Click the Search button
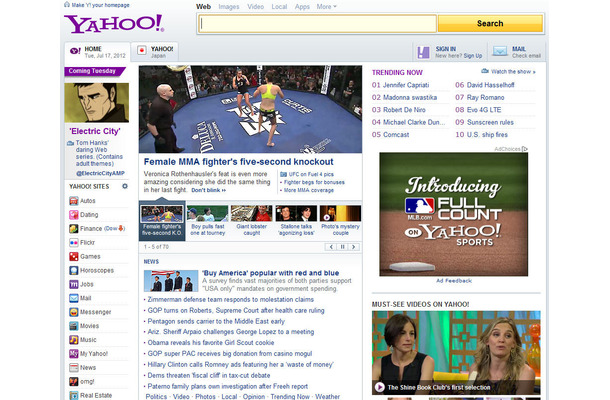This screenshot has width=610, height=400. [x=490, y=23]
